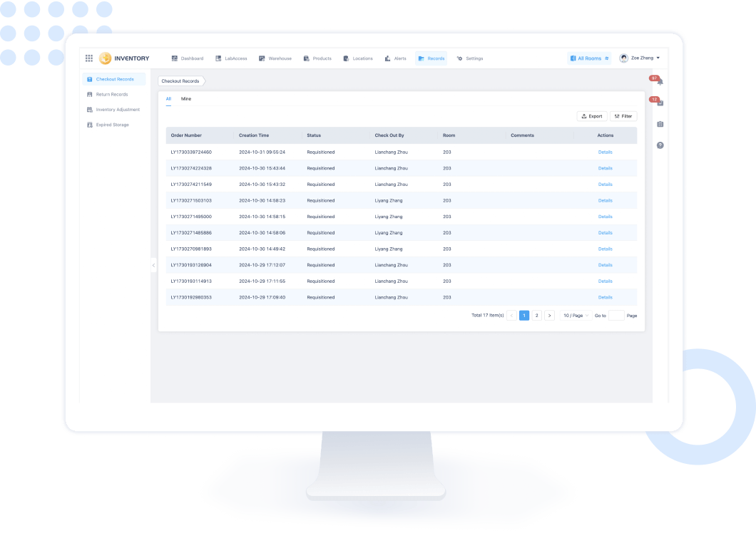Open Expired Storage in sidebar

point(112,125)
